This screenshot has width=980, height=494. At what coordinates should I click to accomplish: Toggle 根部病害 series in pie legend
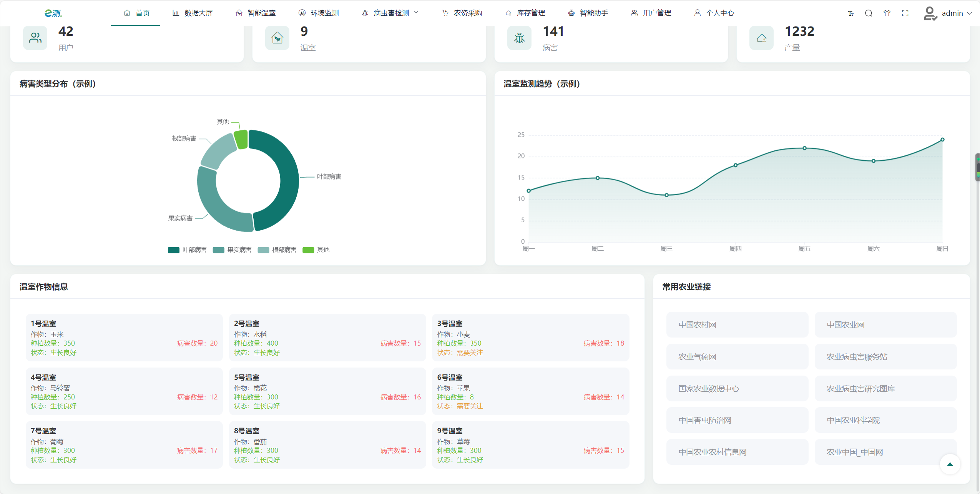tap(277, 250)
